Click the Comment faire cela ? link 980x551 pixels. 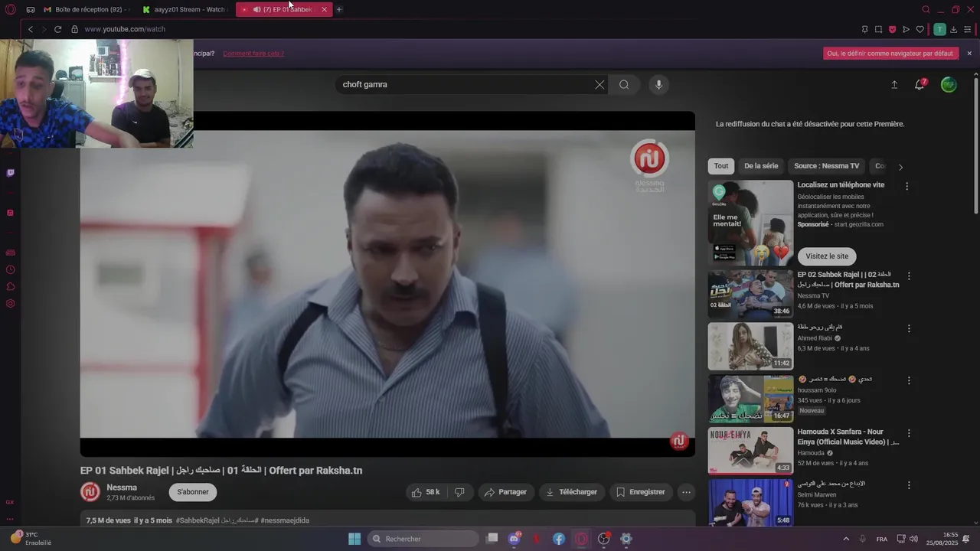click(x=253, y=54)
